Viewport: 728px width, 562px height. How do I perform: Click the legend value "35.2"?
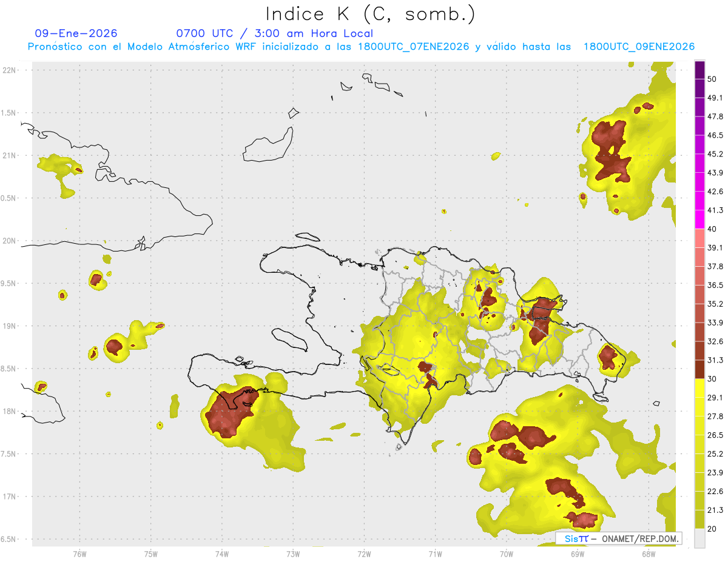coord(715,304)
